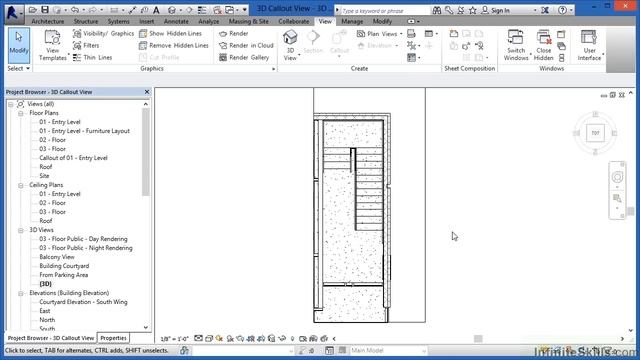The height and width of the screenshot is (360, 640).
Task: Open the Analyze ribbon tab
Action: click(209, 21)
